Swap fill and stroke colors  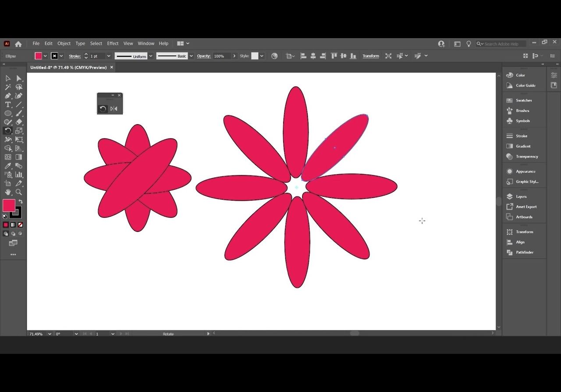coord(20,202)
